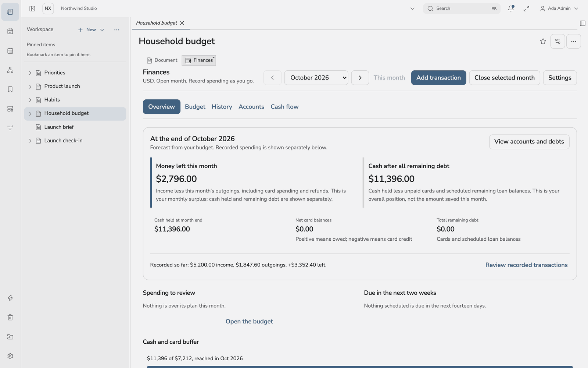Expand the Priorities tree item
This screenshot has height=368, width=588.
pos(30,73)
